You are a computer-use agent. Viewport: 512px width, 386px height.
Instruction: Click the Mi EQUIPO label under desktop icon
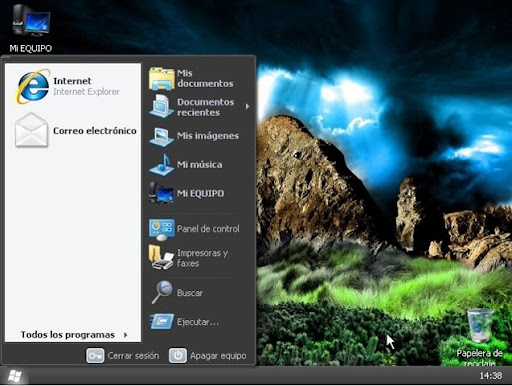pos(31,49)
